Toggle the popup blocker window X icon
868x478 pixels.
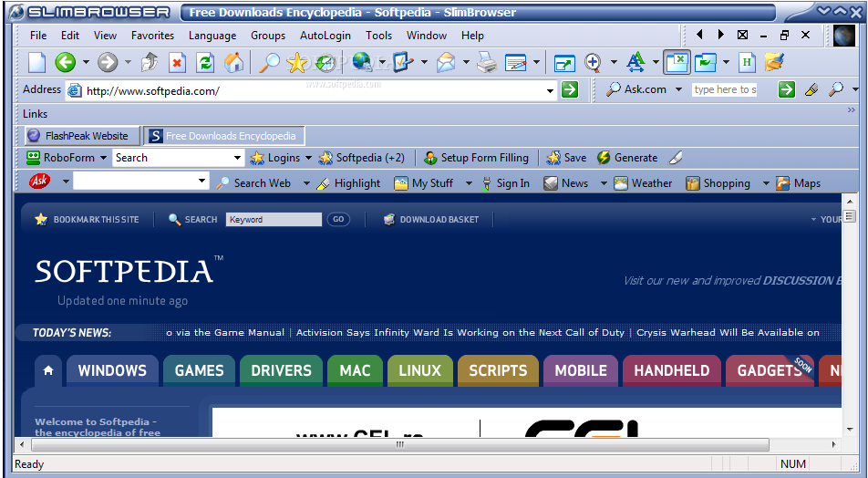pos(677,63)
